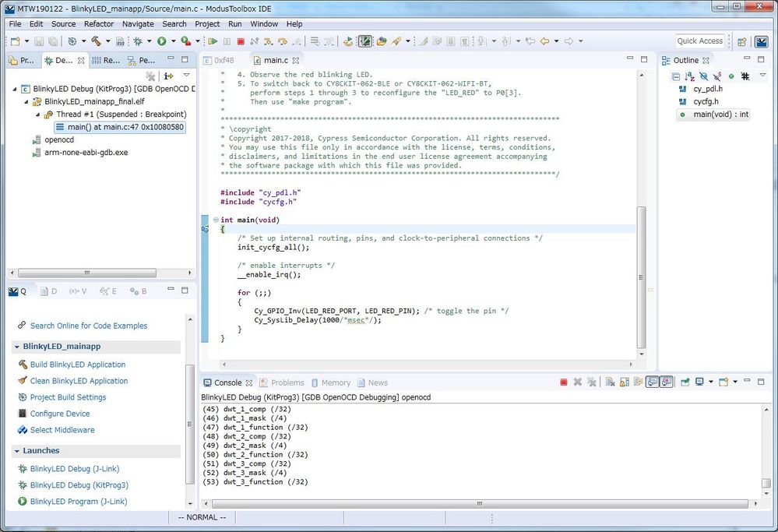This screenshot has height=532, width=778.
Task: Terminate debugging with the red stop icon
Action: tap(241, 40)
